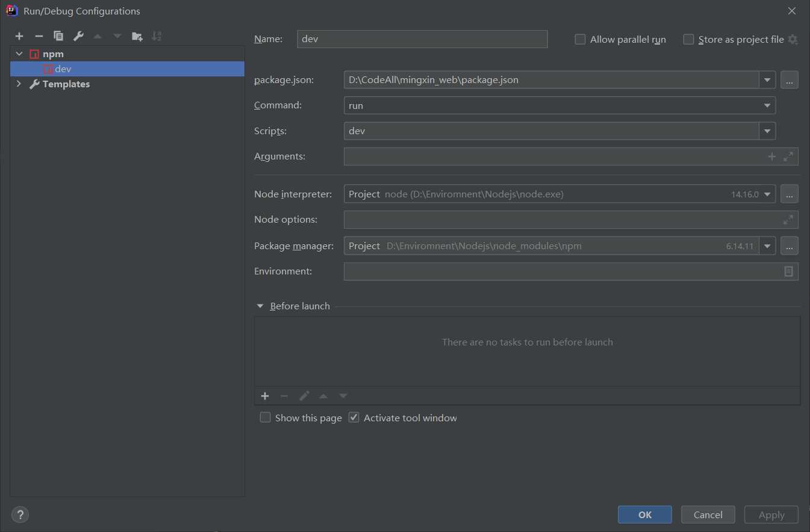Screen dimensions: 810x532
Task: Click the OK button
Action: click(x=644, y=515)
